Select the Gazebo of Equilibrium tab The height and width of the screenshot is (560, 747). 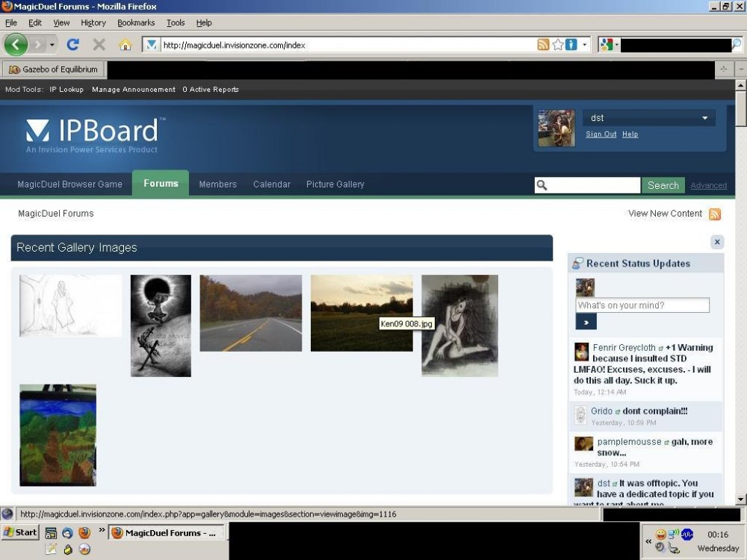54,69
